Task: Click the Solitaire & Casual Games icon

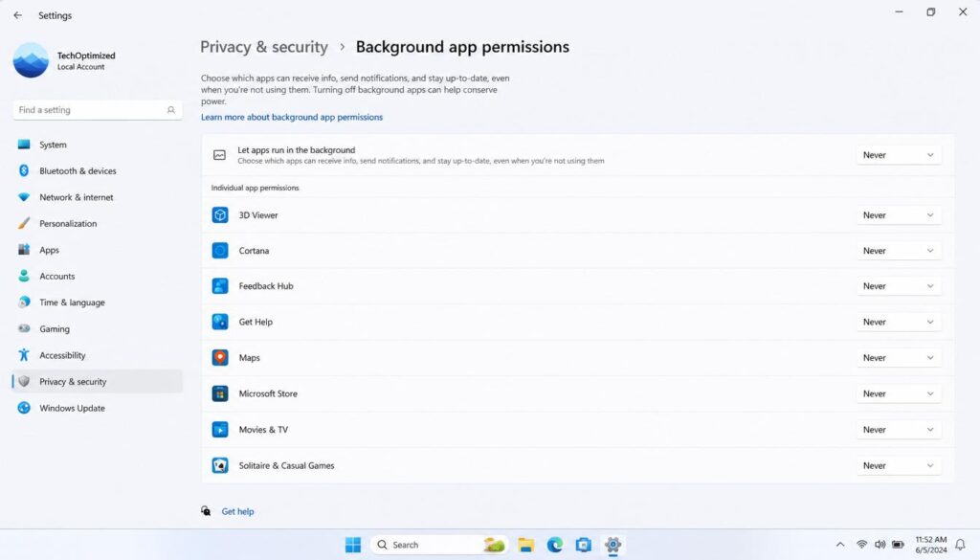Action: [220, 465]
